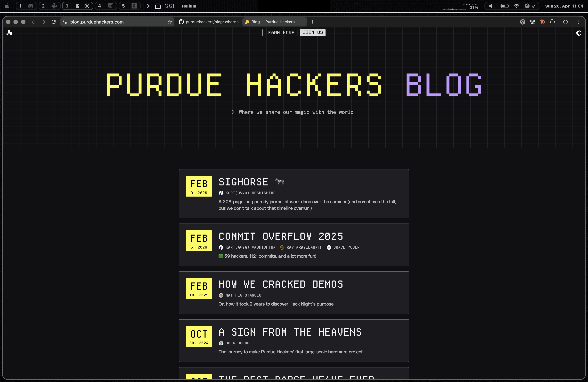This screenshot has width=588, height=382.
Task: Click the RAY ARAYILAKATH author name
Action: pos(304,247)
